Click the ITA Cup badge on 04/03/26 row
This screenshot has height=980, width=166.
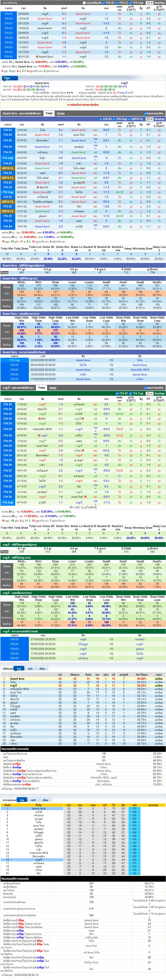[8, 158]
